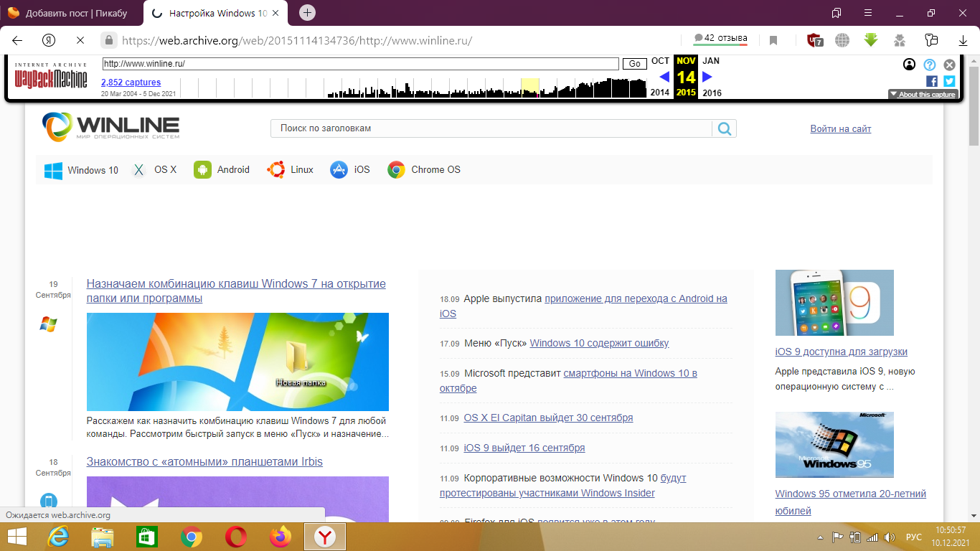Image resolution: width=980 pixels, height=551 pixels.
Task: Open будут протестированы участниками Windows Insider link
Action: 563,485
